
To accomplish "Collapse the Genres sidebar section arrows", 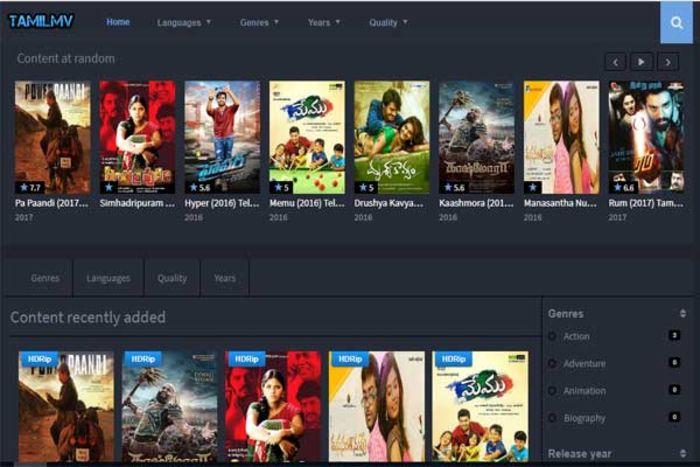I will pyautogui.click(x=683, y=313).
